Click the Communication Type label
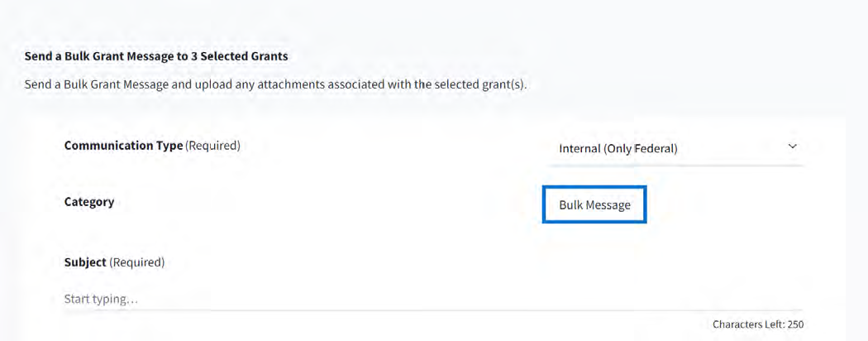This screenshot has height=341, width=868. 123,146
